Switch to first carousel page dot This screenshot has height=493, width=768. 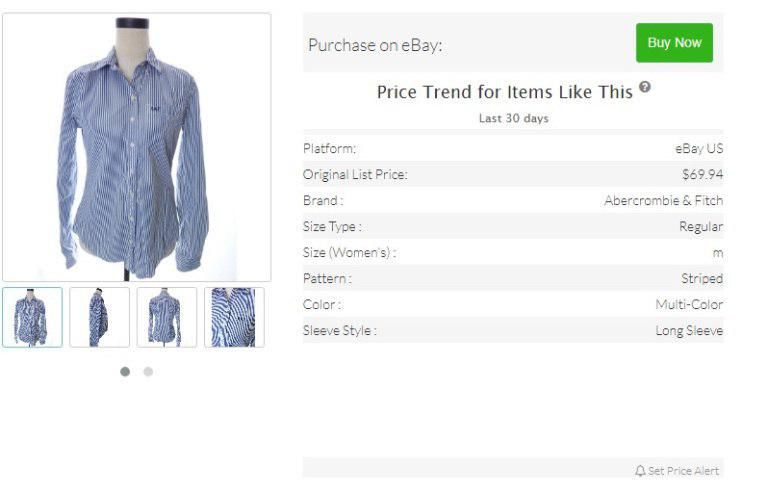pos(125,372)
